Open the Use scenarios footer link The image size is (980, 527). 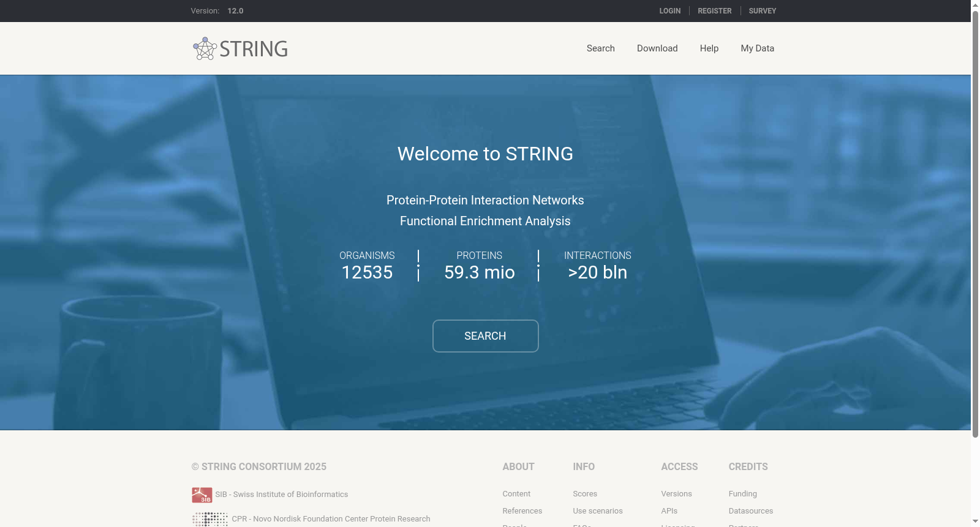pyautogui.click(x=598, y=511)
